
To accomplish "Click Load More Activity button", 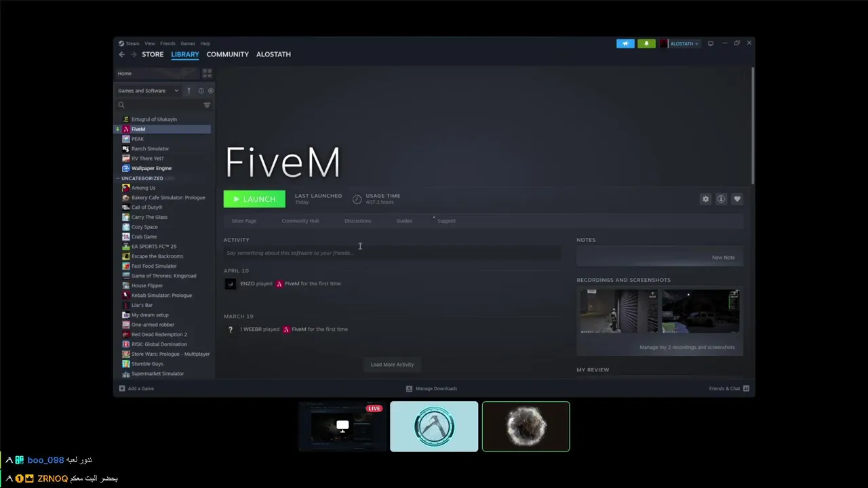I will 392,365.
